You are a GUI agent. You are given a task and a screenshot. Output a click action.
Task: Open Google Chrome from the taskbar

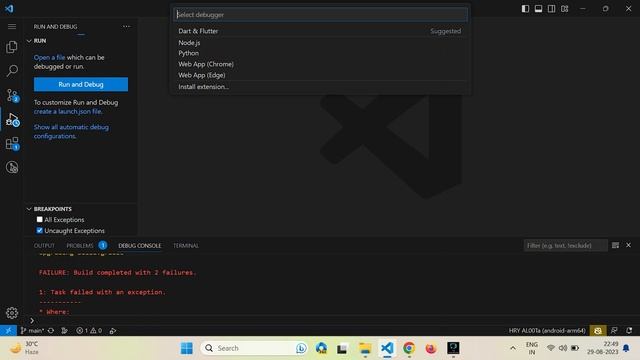click(x=409, y=348)
